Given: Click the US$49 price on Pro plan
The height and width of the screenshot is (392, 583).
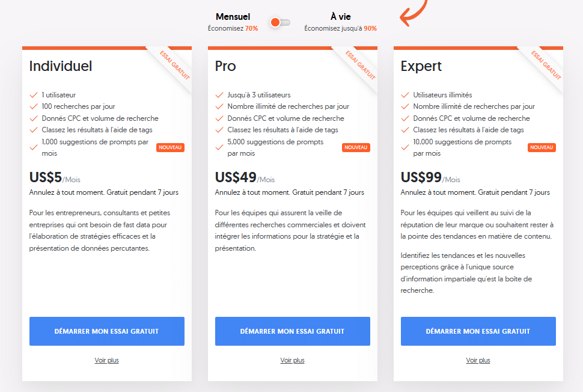Looking at the screenshot, I should click(235, 178).
